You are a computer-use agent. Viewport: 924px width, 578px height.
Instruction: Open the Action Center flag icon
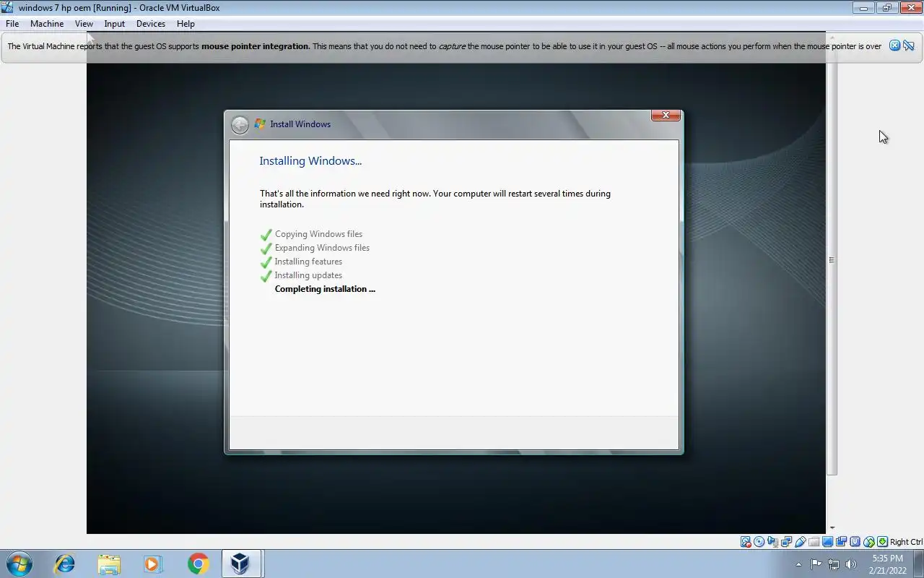pyautogui.click(x=816, y=564)
